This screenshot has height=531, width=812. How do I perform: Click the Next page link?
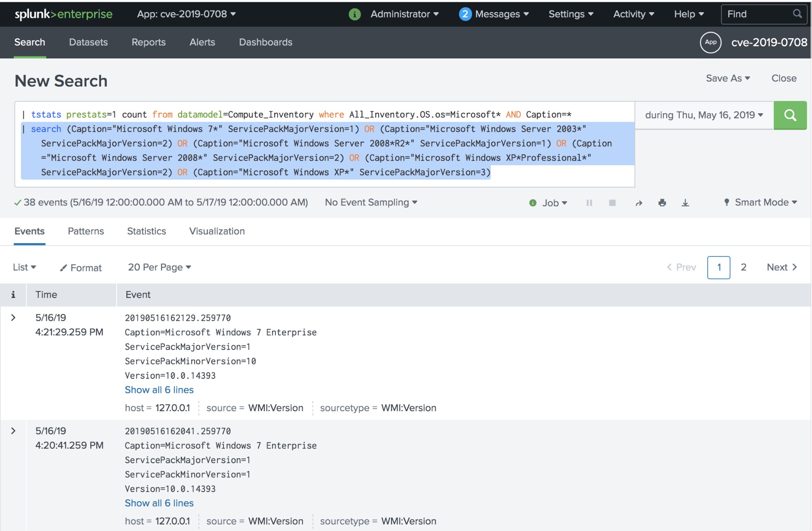click(x=782, y=267)
